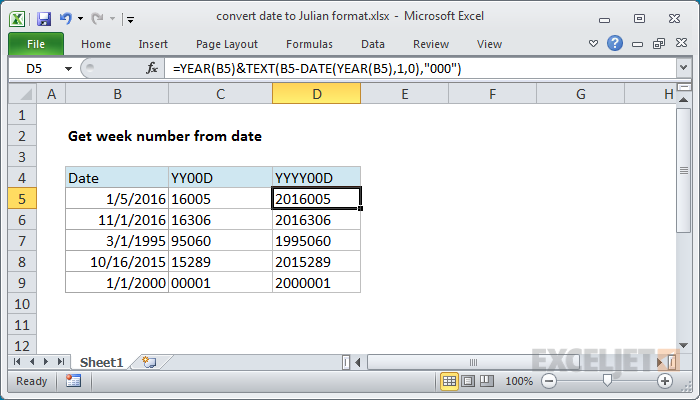
Task: Open the Customize Quick Access Toolbar menu
Action: (x=130, y=19)
